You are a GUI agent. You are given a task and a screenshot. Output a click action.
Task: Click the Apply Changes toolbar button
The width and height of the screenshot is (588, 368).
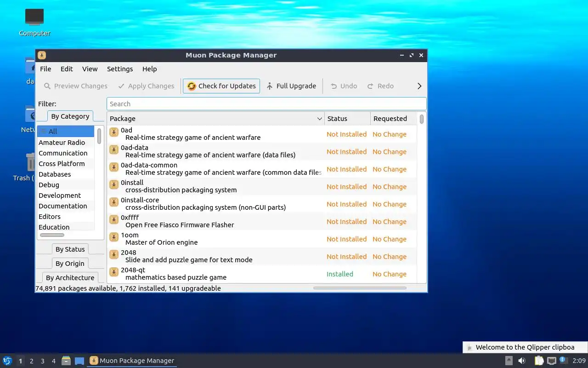pos(146,86)
